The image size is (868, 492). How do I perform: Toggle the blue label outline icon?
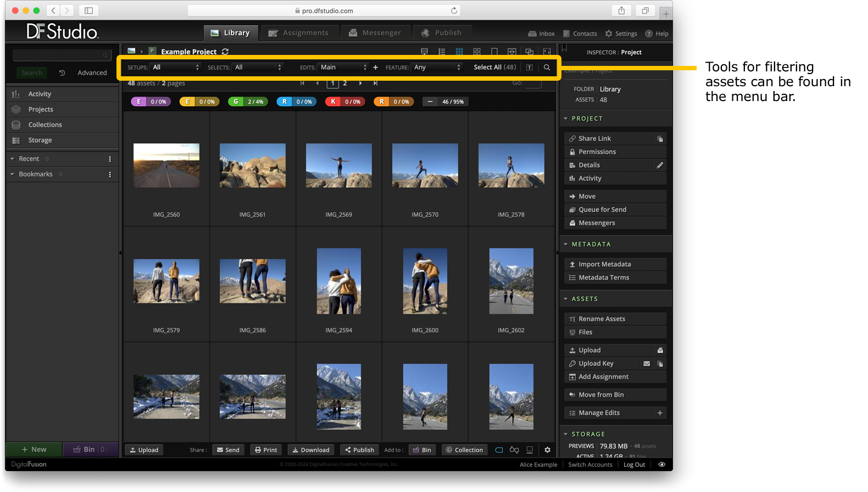click(499, 450)
